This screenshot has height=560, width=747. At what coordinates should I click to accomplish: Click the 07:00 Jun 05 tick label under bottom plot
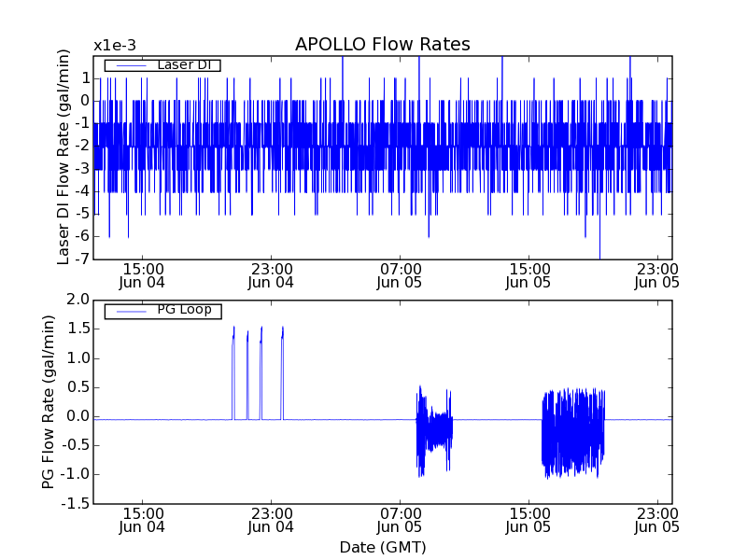point(400,519)
